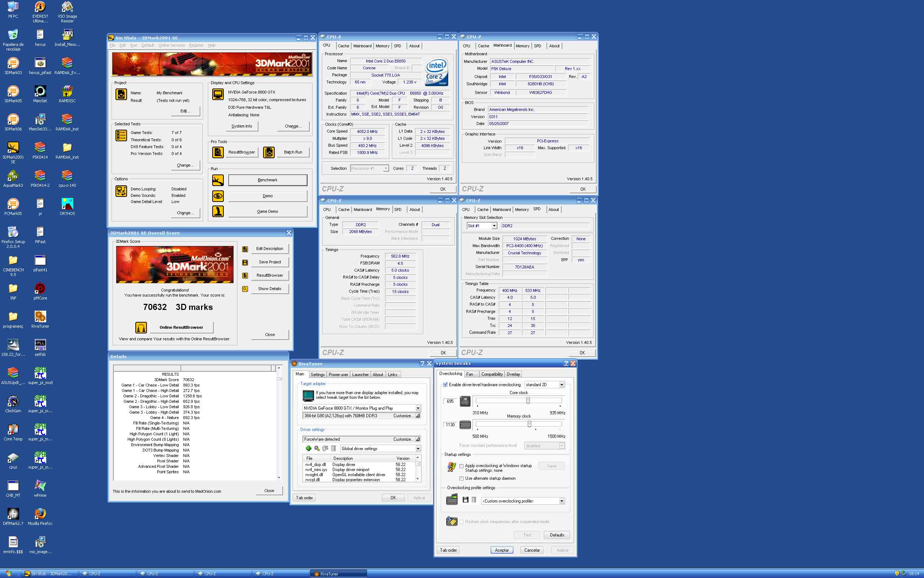Click the 3DMark2001 taskbar button
Image resolution: width=924 pixels, height=578 pixels.
pyautogui.click(x=51, y=573)
